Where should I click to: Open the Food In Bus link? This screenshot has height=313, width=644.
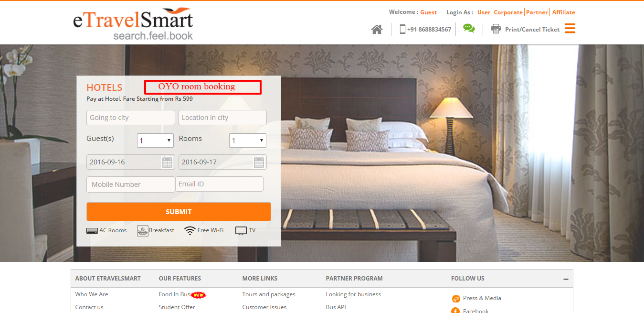pos(175,294)
